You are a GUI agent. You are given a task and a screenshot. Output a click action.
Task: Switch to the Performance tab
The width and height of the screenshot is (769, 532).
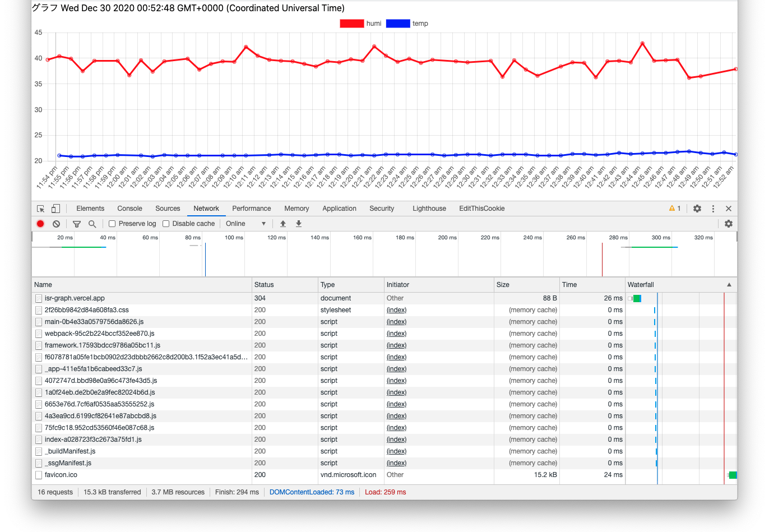[252, 209]
